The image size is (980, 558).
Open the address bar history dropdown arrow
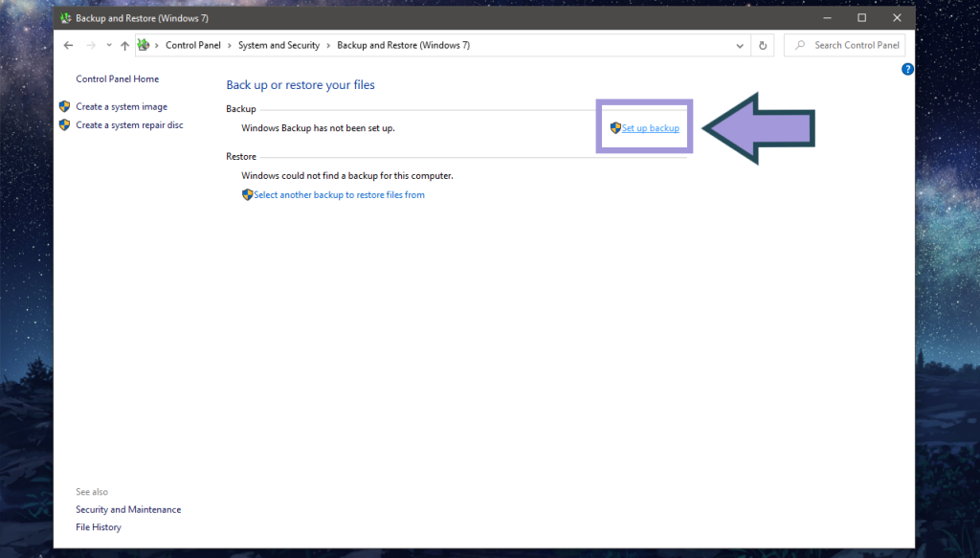pos(740,45)
